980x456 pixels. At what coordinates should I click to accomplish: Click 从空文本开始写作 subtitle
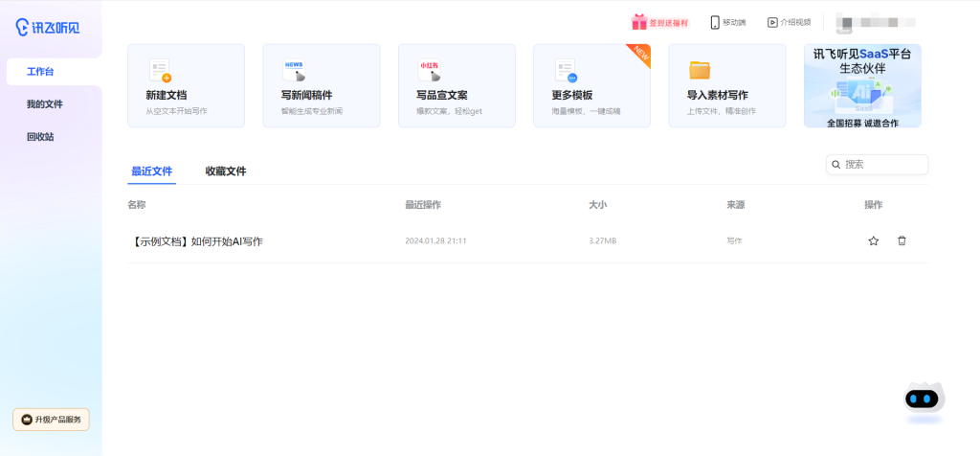point(176,111)
